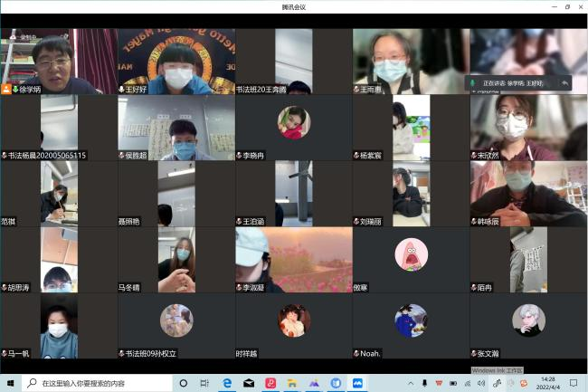The width and height of the screenshot is (588, 392).
Task: Select 马冬晴's video tile
Action: (176, 260)
